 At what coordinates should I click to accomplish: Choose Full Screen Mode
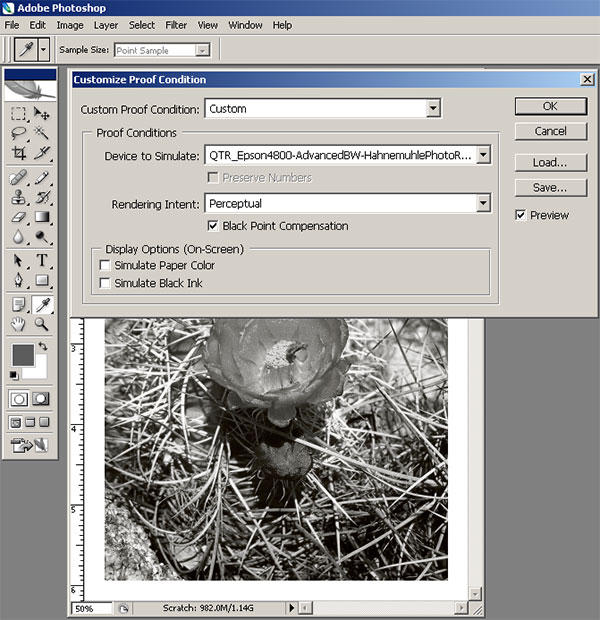[44, 423]
